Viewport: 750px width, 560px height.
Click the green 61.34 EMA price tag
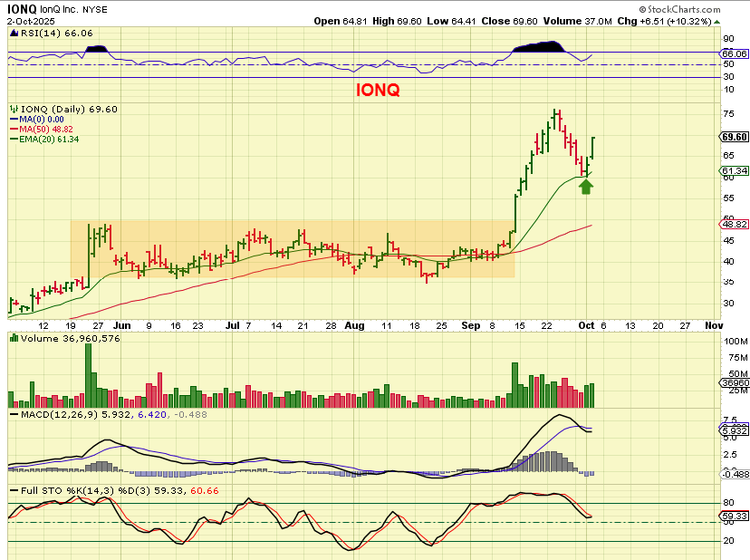click(x=735, y=171)
